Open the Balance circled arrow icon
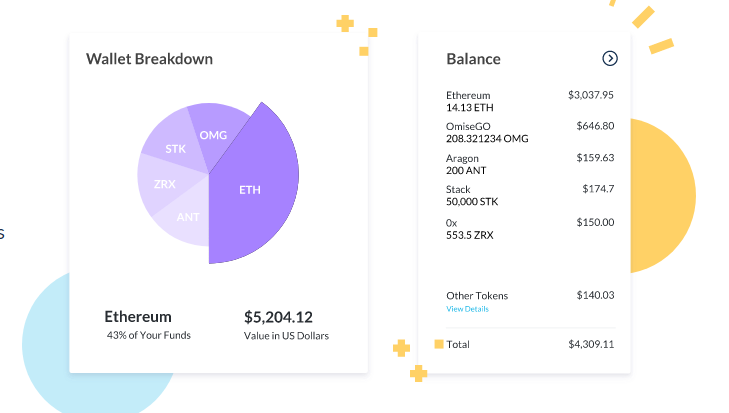The width and height of the screenshot is (729, 413). tap(610, 59)
